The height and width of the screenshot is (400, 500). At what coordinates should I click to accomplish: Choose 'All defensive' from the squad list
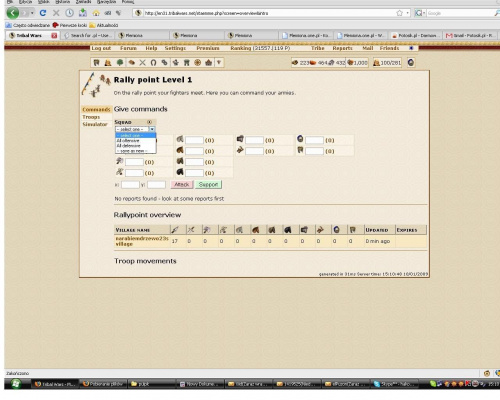click(x=135, y=146)
